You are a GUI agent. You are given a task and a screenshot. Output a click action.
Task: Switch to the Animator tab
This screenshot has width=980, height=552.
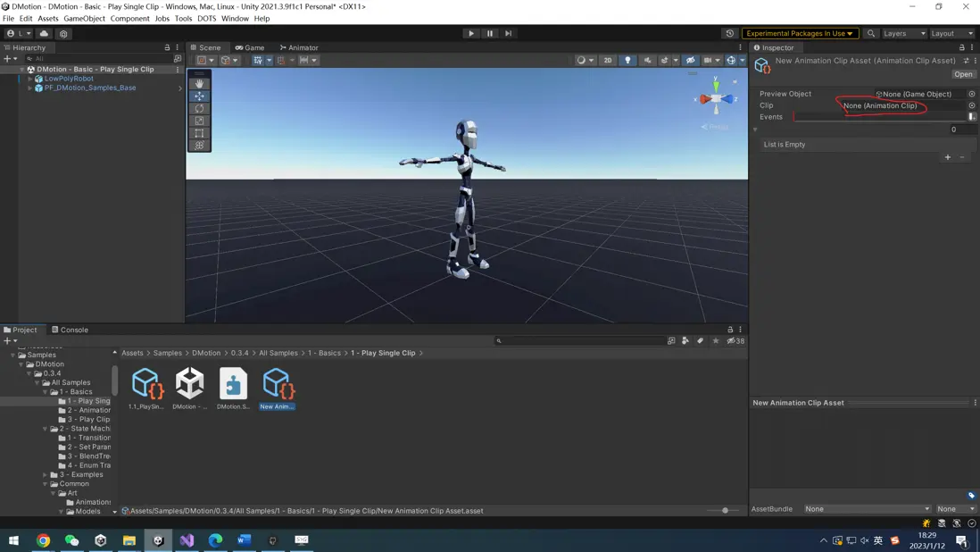coord(299,47)
